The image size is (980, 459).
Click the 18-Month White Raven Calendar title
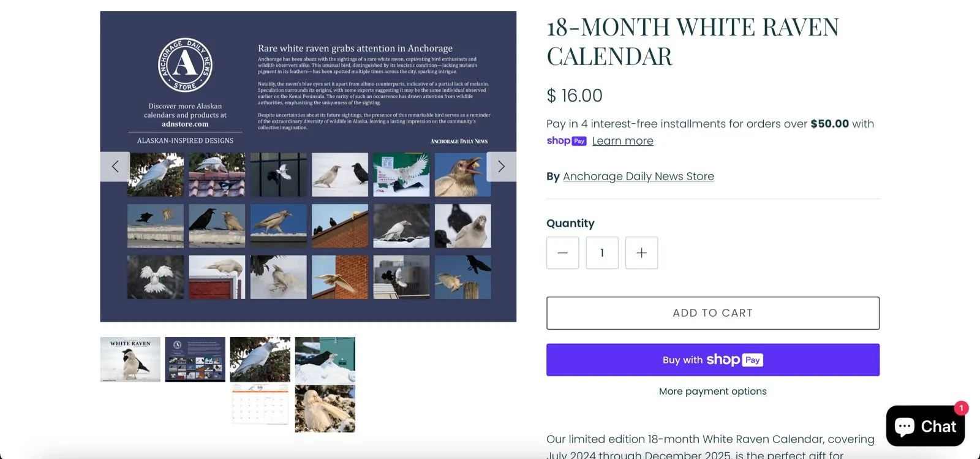tap(693, 42)
